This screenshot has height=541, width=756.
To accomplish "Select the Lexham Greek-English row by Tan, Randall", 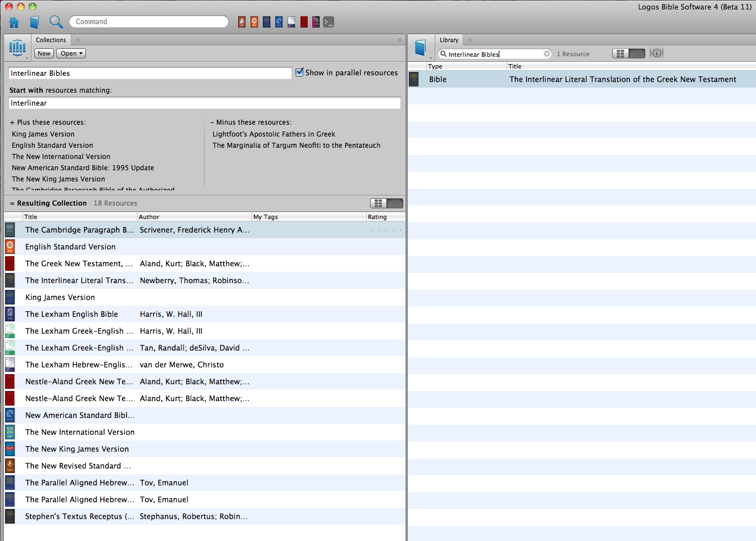I will 205,348.
